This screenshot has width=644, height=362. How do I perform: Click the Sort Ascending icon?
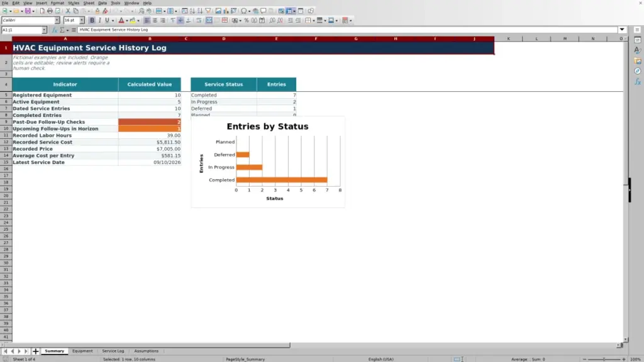pos(192,11)
